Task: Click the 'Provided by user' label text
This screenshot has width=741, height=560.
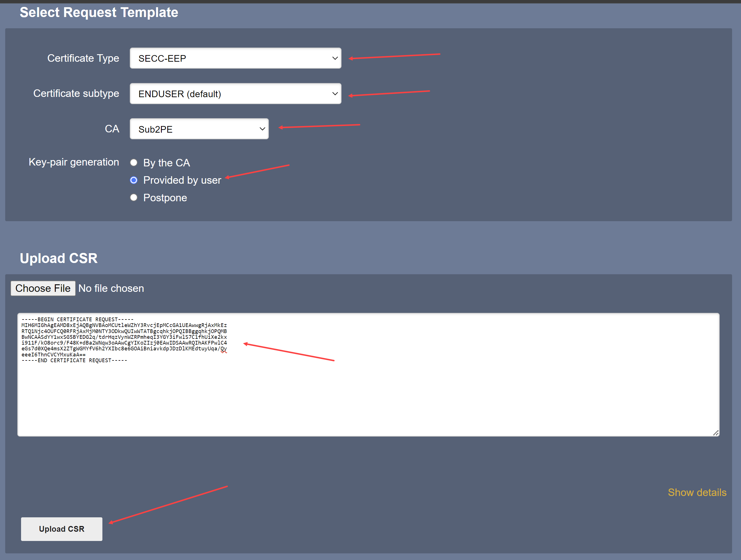Action: [182, 180]
